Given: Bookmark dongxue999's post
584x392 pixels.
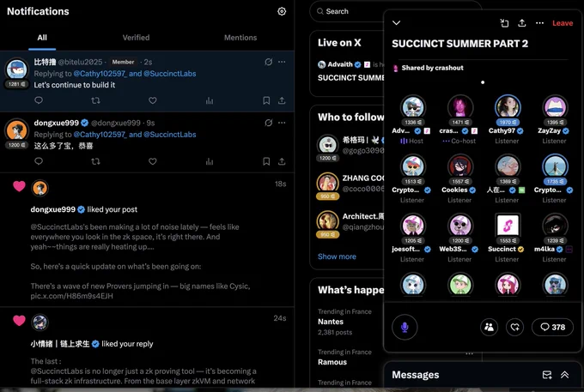Looking at the screenshot, I should point(266,161).
